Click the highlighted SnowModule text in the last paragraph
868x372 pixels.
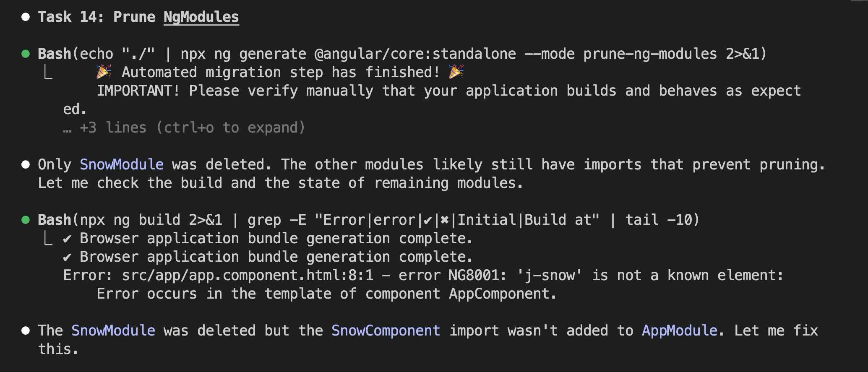point(113,330)
